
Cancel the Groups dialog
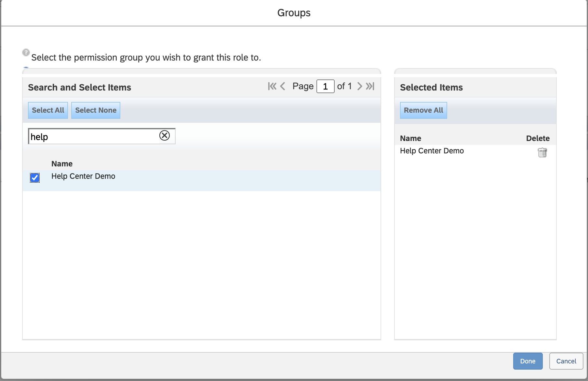566,361
